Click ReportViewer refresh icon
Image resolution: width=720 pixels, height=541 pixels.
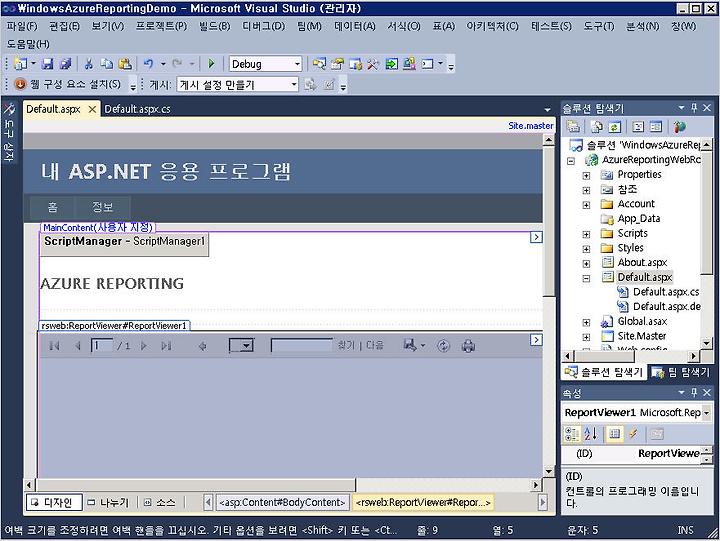tap(443, 346)
